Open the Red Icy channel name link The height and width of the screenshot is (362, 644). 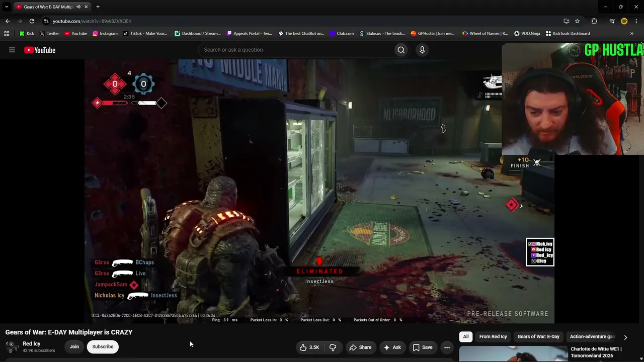(x=32, y=344)
